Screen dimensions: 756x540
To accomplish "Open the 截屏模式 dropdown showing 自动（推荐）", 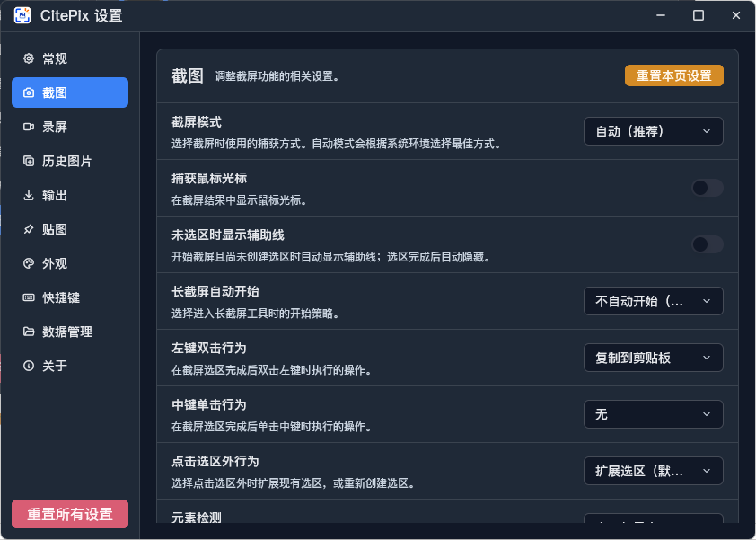I will click(x=654, y=131).
